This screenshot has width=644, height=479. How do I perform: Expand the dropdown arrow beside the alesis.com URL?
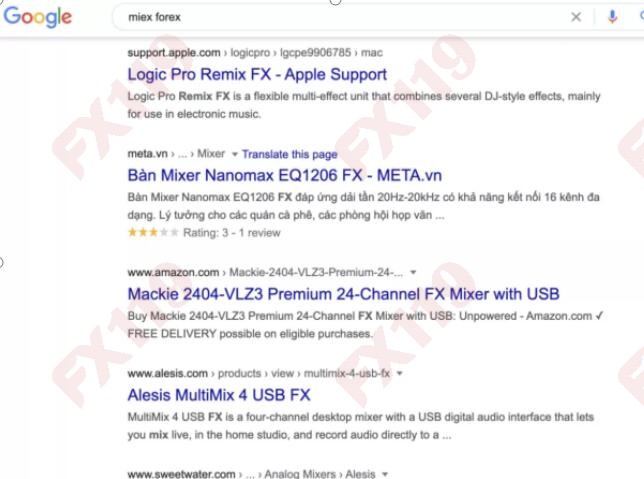[399, 373]
